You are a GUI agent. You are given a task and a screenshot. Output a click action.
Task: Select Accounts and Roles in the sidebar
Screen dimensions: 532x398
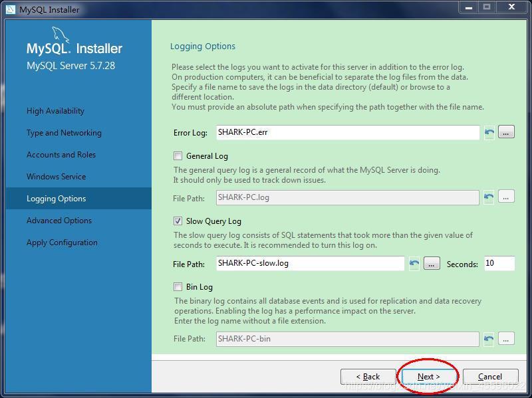[x=61, y=155]
